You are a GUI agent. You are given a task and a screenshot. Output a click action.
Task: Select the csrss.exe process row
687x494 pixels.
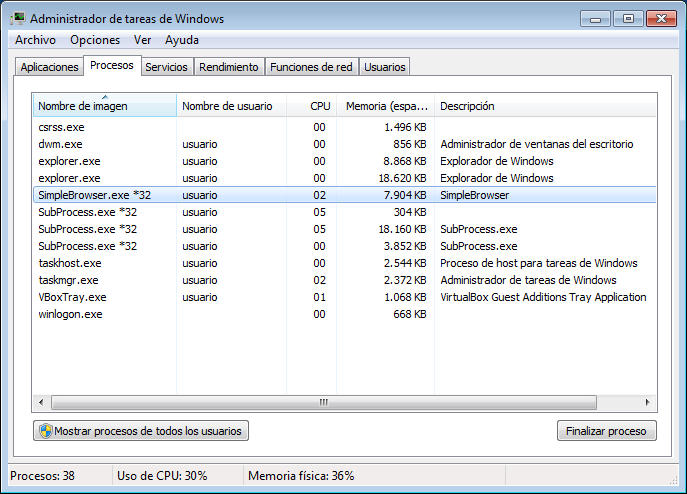pos(344,127)
